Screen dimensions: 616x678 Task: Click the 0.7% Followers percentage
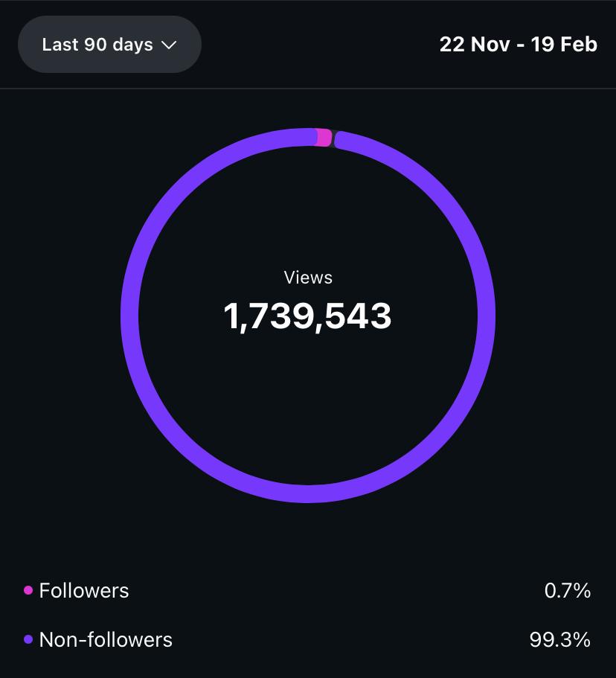pyautogui.click(x=568, y=591)
